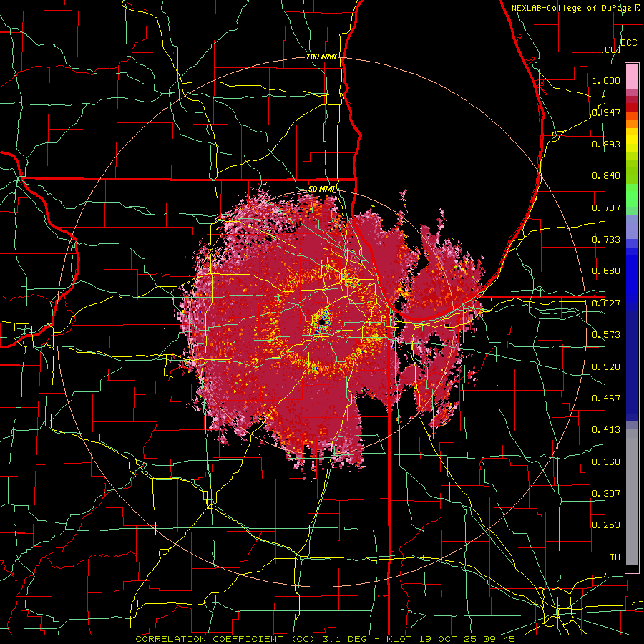Click the 09:45 time text
This screenshot has width=644, height=644.
(499, 639)
